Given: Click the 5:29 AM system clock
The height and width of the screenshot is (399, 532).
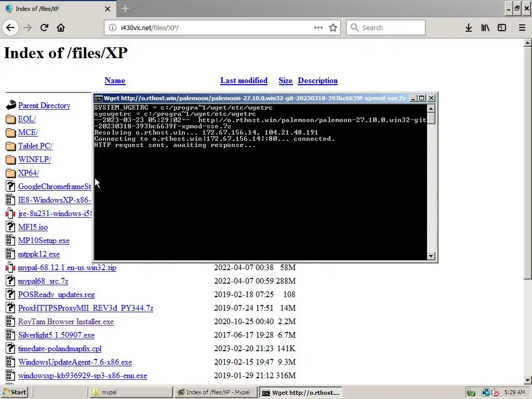Looking at the screenshot, I should tap(514, 392).
